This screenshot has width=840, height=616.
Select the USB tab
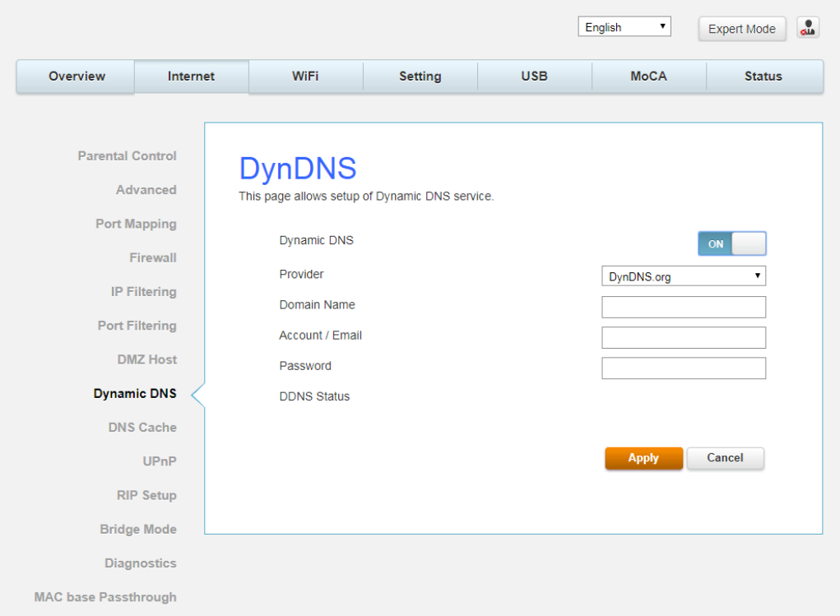535,76
